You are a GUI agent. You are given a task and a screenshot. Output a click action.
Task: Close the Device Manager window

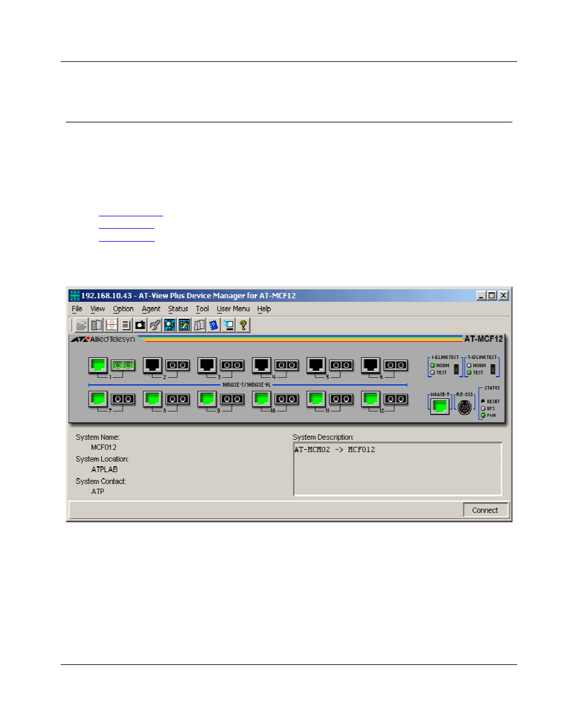[503, 296]
